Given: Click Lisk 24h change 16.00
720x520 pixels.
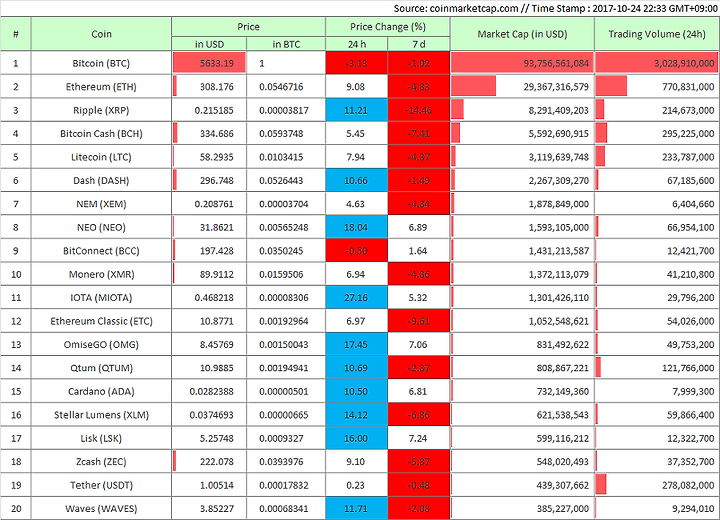Looking at the screenshot, I should click(357, 438).
